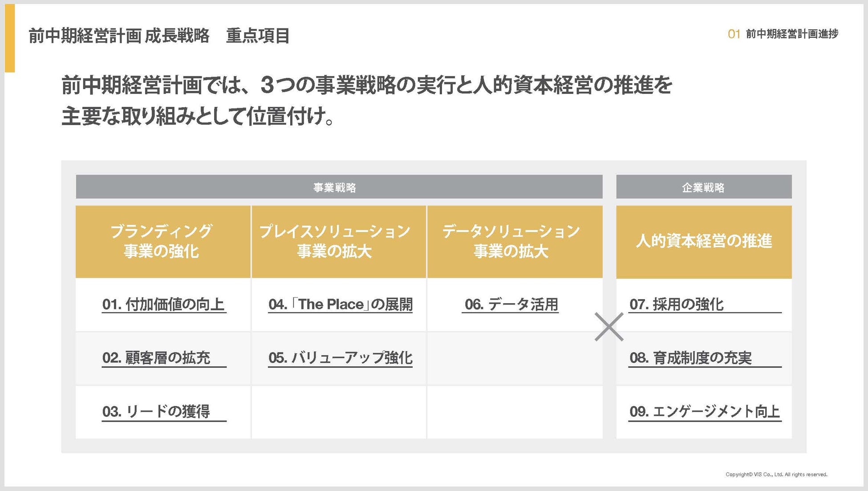Select the gray 企業戦略 header bar
868x491 pixels.
703,187
